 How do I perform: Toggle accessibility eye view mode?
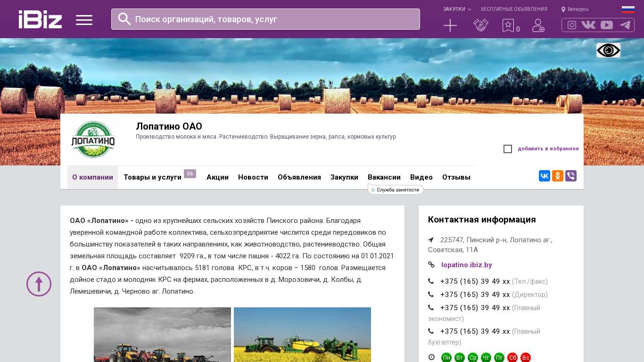(x=608, y=50)
